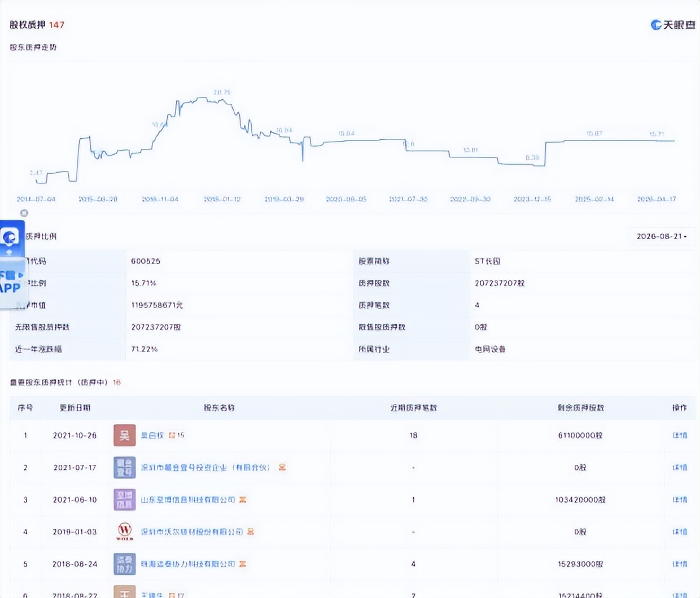The image size is (700, 598).
Task: Click the count 16 beside major shareholder pledge heading
Action: coord(116,382)
